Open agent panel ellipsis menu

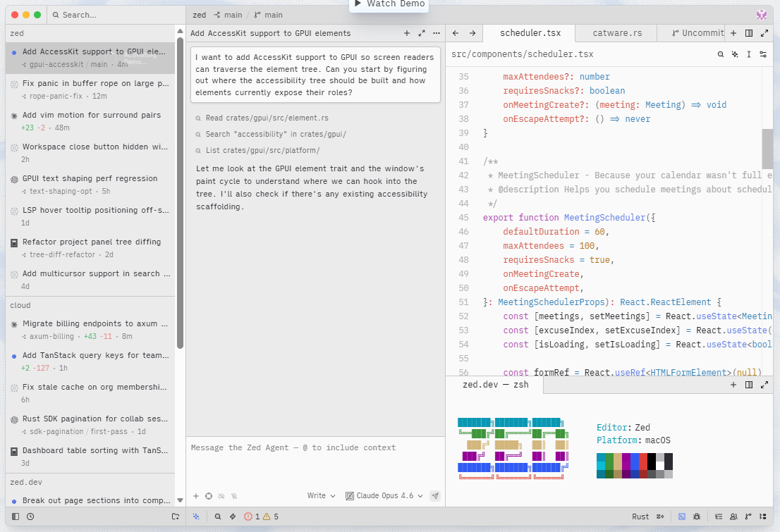(437, 33)
